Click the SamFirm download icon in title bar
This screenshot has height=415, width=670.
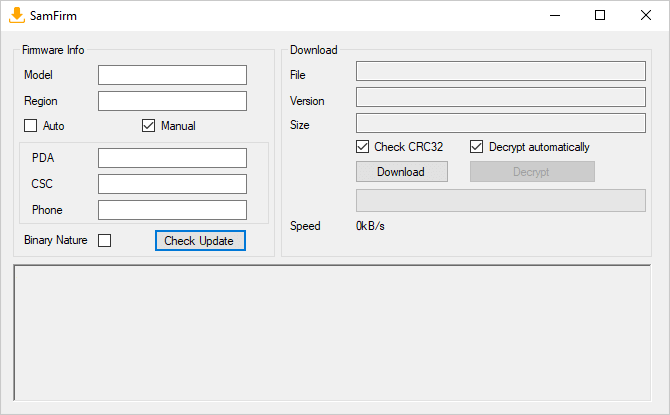[17, 15]
